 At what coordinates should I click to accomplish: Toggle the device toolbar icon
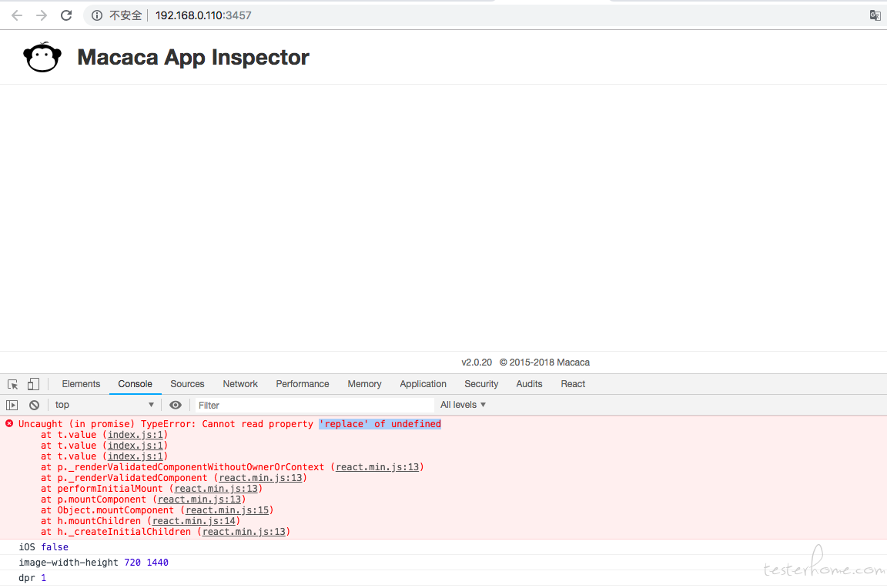click(x=33, y=385)
